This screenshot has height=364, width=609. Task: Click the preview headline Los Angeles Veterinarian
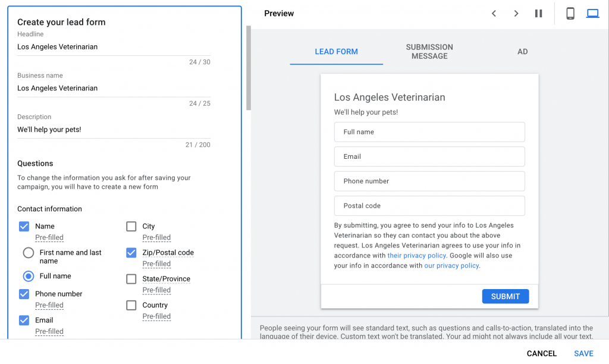click(x=390, y=98)
